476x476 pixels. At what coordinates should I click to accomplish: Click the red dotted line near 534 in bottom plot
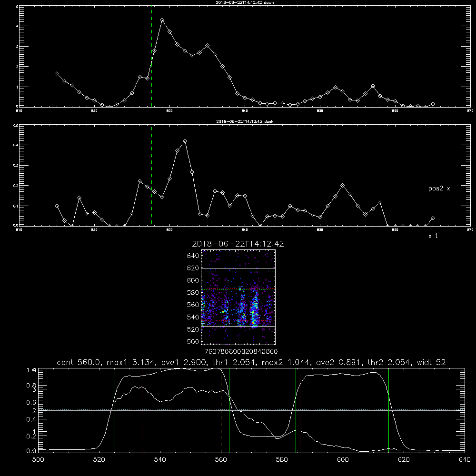pos(142,410)
